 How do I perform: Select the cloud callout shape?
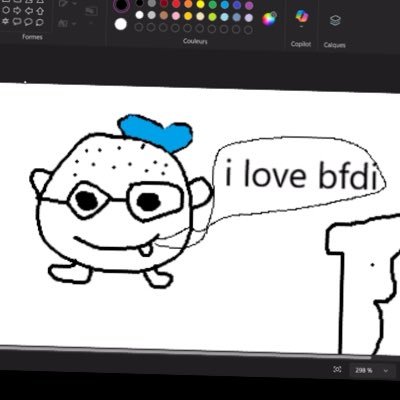pos(40,22)
